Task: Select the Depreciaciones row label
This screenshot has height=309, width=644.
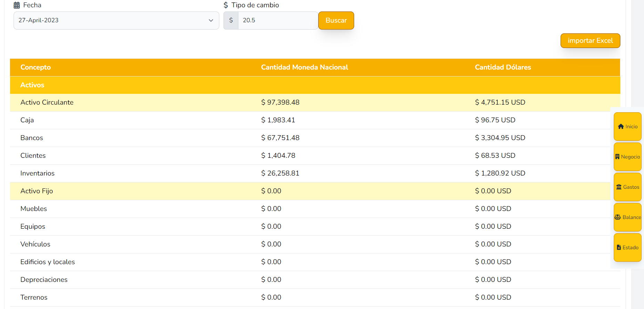Action: point(44,280)
